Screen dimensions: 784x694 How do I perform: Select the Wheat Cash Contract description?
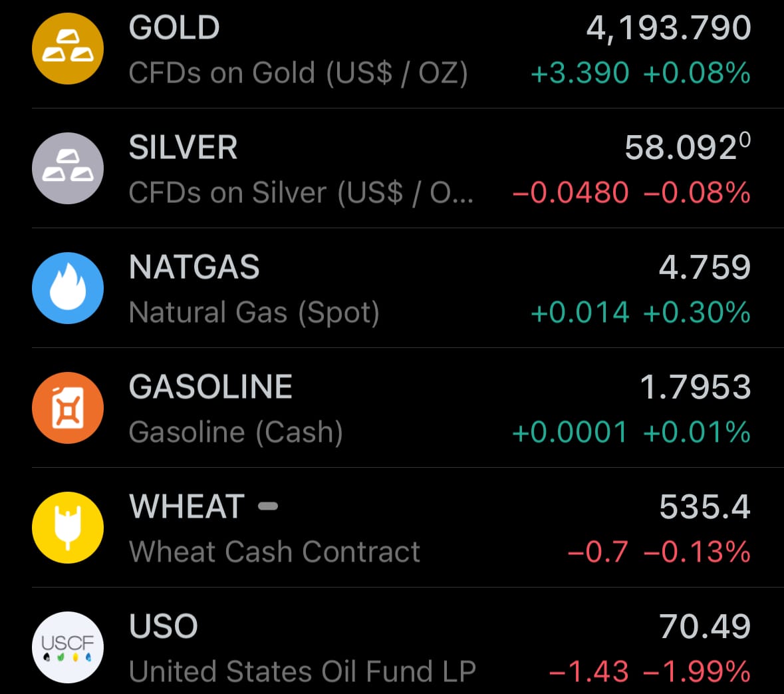(x=275, y=552)
